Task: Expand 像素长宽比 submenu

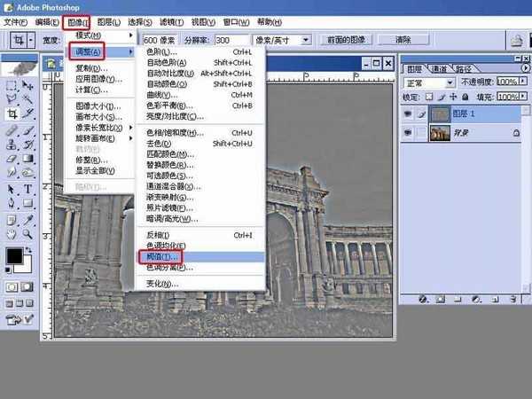Action: click(x=100, y=128)
